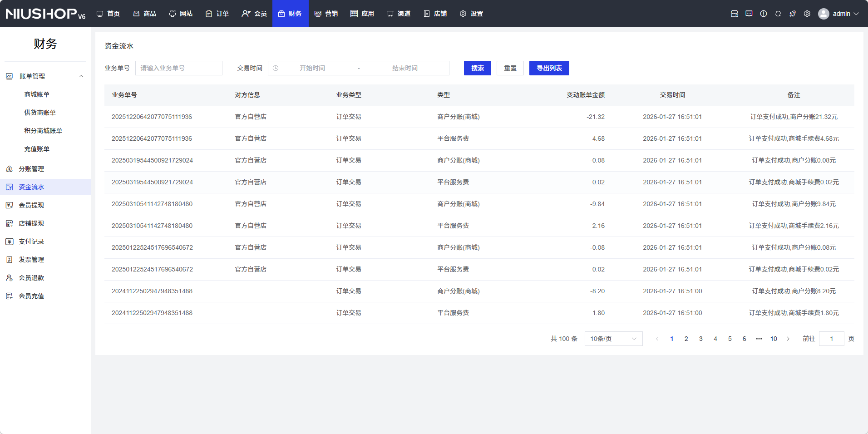Select 商城账单 in the sidebar
Image resolution: width=868 pixels, height=434 pixels.
coord(37,94)
